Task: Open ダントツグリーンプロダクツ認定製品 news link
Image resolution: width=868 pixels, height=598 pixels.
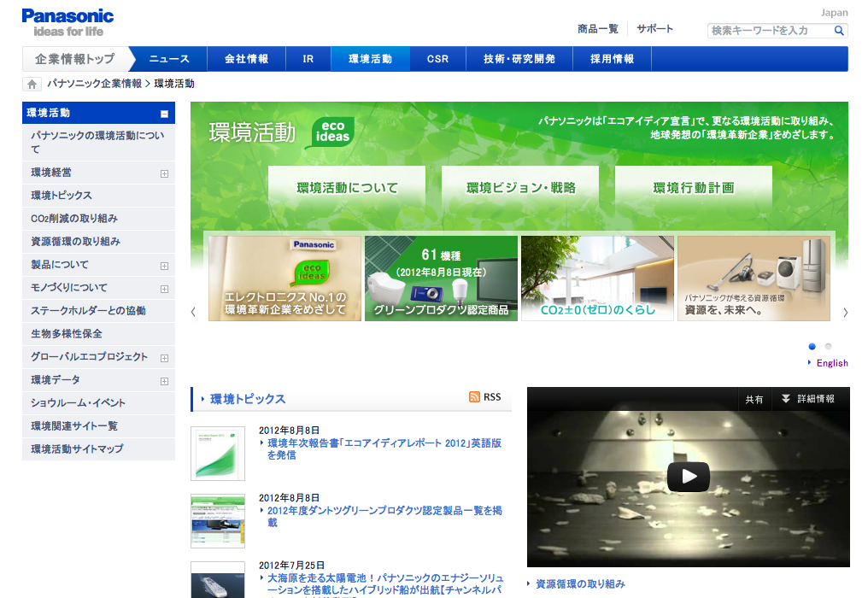Action: click(384, 517)
